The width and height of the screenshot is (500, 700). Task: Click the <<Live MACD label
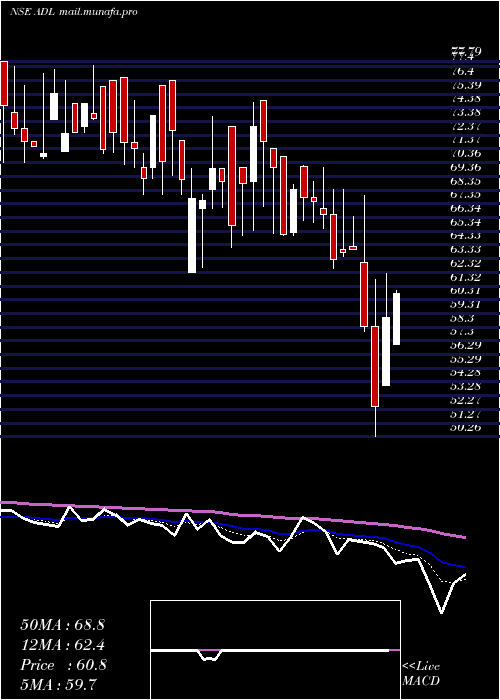pyautogui.click(x=421, y=674)
